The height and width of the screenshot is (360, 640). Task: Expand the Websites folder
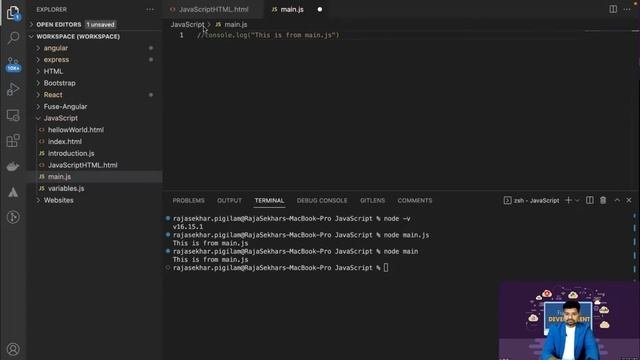tap(58, 200)
